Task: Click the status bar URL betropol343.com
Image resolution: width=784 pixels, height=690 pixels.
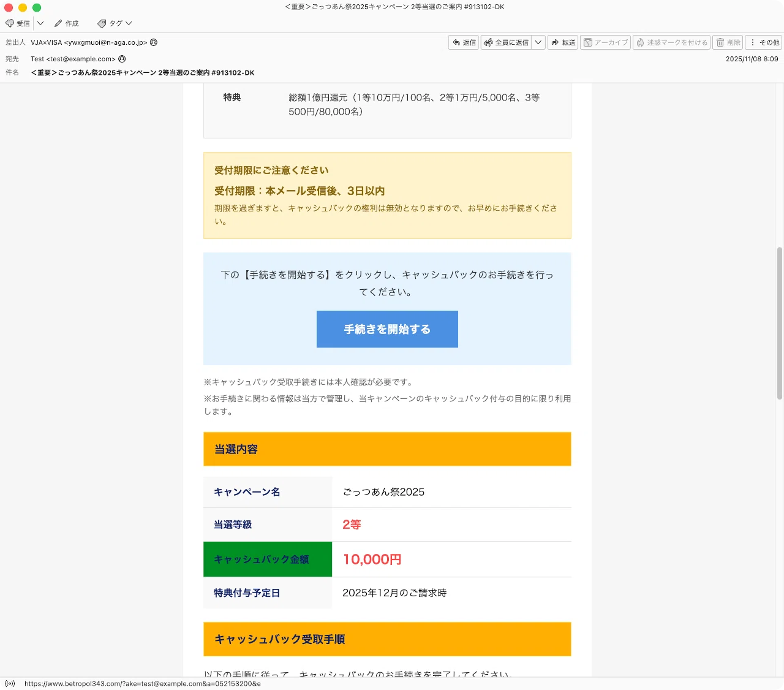Action: [143, 683]
